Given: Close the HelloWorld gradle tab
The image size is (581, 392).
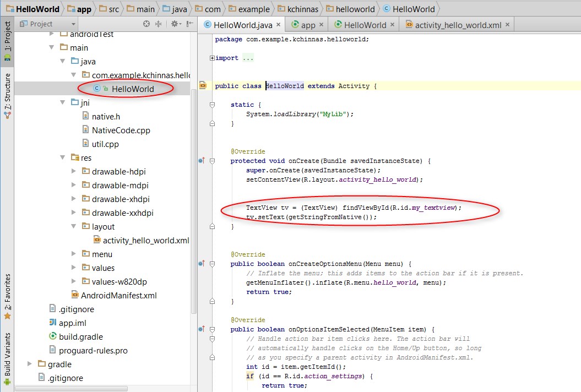Looking at the screenshot, I should (x=393, y=24).
